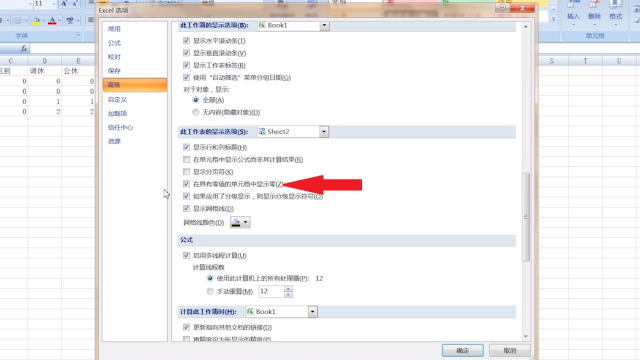The height and width of the screenshot is (360, 640).
Task: Click the phonetic guide 文 icon
Action: pos(70,20)
